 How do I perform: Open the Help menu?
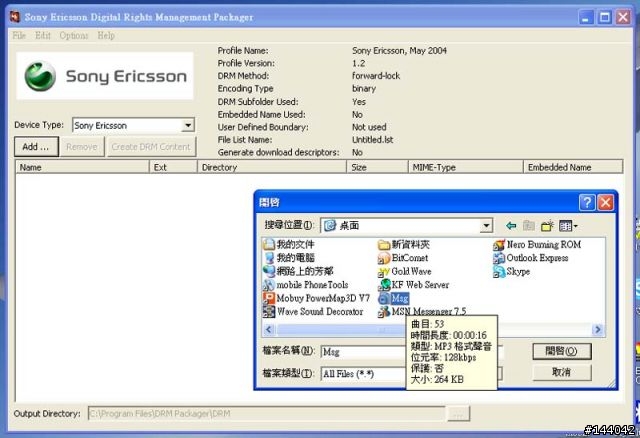coord(106,36)
